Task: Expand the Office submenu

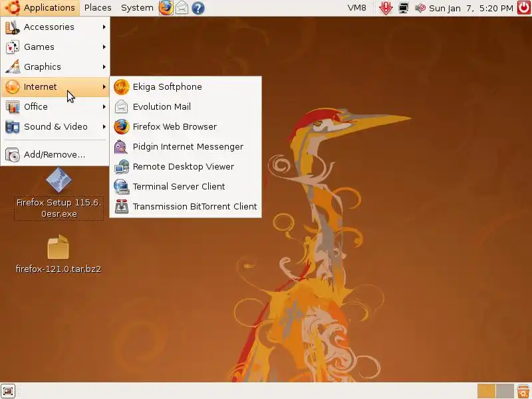Action: point(55,106)
